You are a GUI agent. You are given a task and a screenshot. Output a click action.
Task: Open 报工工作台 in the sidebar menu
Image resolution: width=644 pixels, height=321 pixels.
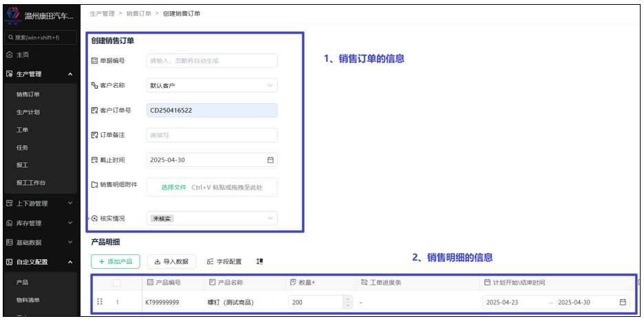(x=34, y=183)
